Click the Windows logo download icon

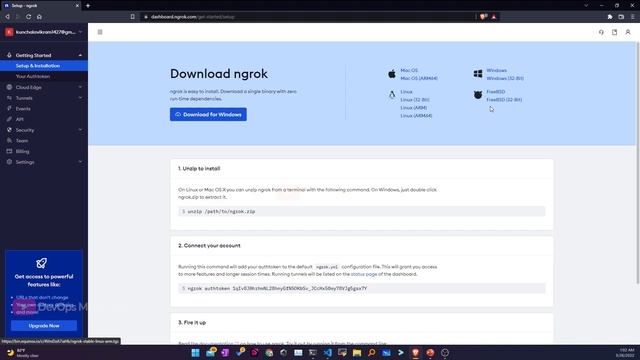tap(478, 74)
